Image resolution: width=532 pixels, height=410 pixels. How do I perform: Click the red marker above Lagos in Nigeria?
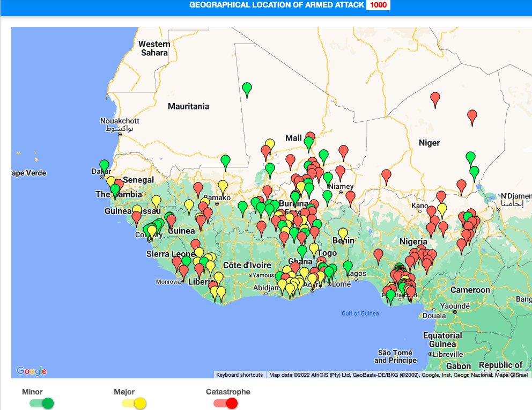[x=378, y=255]
